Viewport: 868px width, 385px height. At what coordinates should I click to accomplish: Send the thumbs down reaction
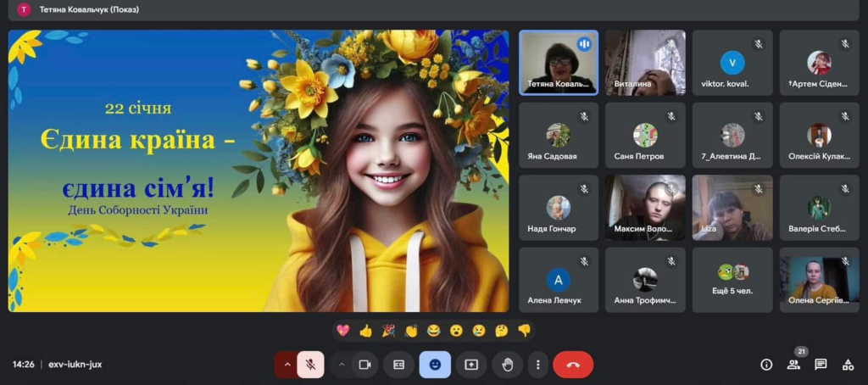(x=524, y=331)
